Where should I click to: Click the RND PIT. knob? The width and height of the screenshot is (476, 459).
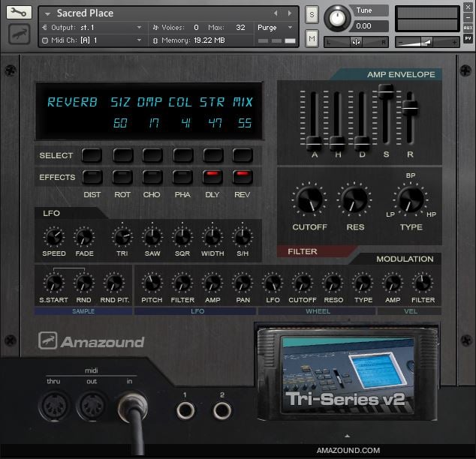click(x=114, y=283)
